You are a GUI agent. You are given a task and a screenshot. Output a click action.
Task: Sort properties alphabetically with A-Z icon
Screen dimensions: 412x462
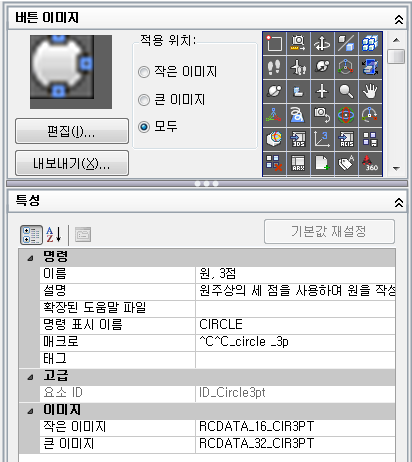pos(54,235)
